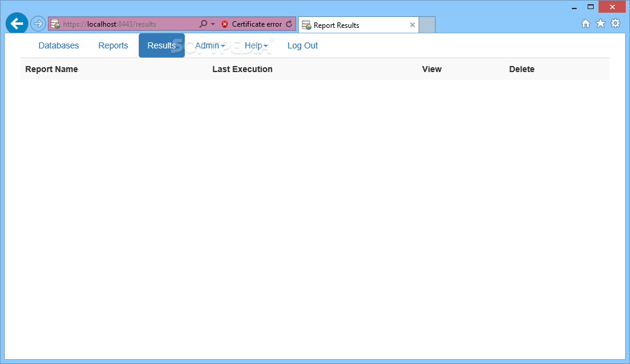
Task: Open Favorites with the star icon
Action: (600, 23)
